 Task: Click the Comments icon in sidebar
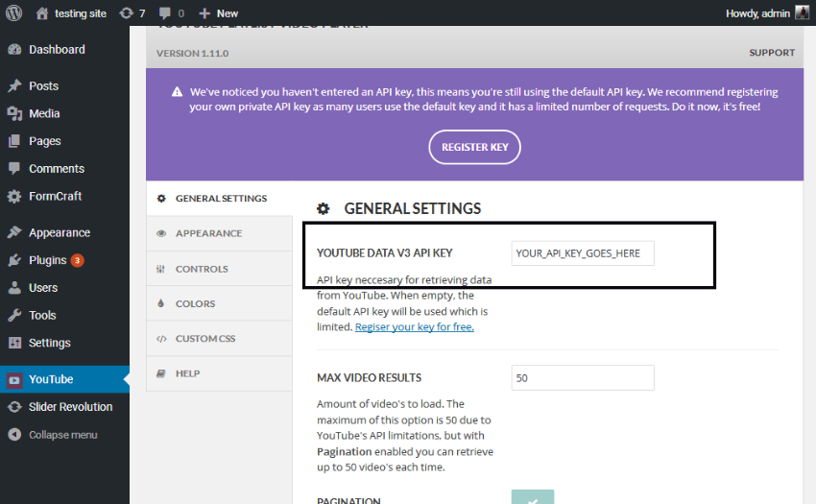click(14, 168)
